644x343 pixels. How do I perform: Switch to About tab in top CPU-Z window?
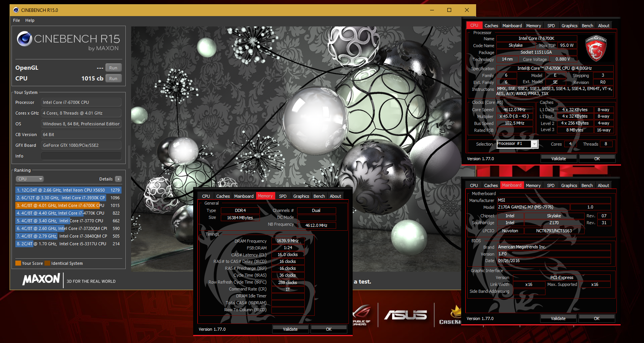[604, 26]
